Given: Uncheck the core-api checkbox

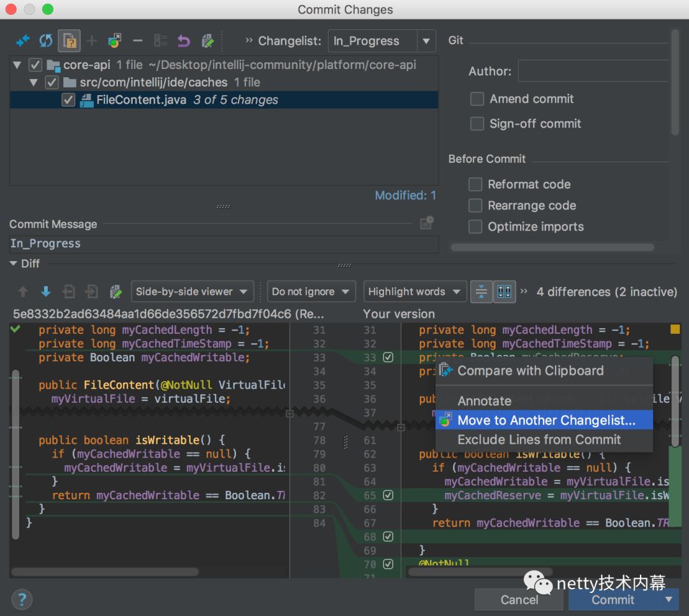Looking at the screenshot, I should point(35,65).
